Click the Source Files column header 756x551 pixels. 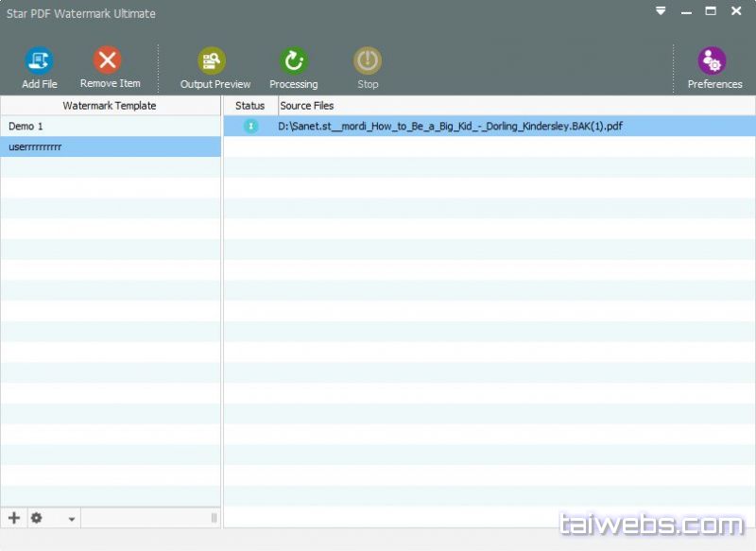pyautogui.click(x=306, y=106)
